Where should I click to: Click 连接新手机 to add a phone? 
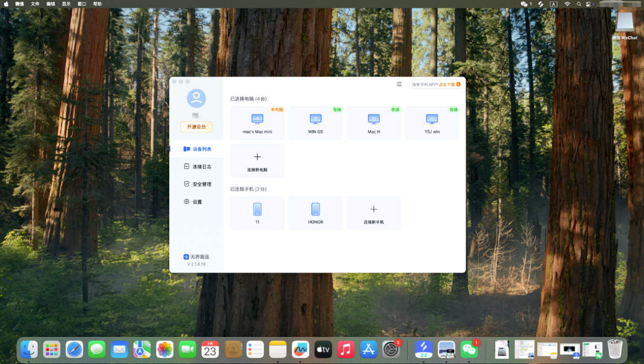[x=374, y=212]
